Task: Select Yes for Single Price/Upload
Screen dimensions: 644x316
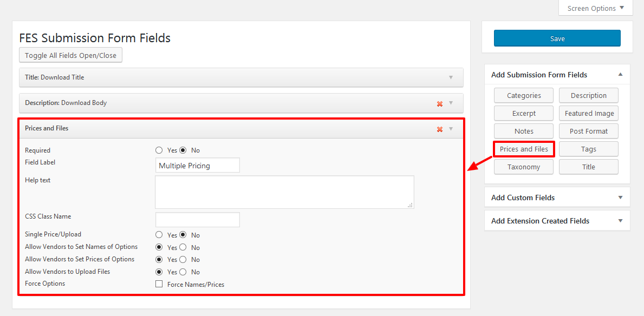Action: tap(159, 235)
